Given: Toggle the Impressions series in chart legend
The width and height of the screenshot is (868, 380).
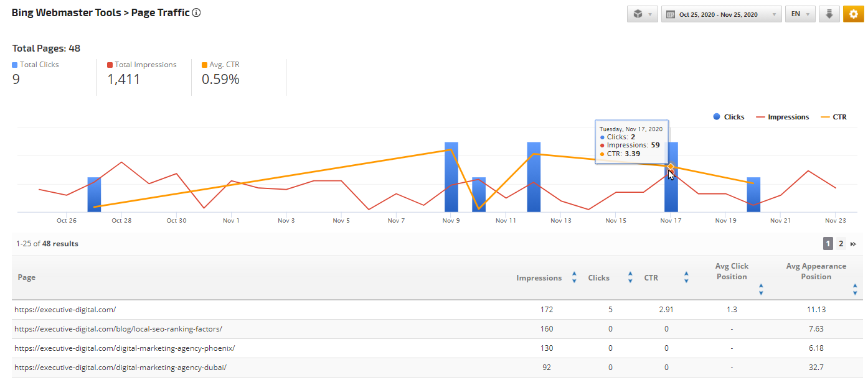Looking at the screenshot, I should (782, 117).
